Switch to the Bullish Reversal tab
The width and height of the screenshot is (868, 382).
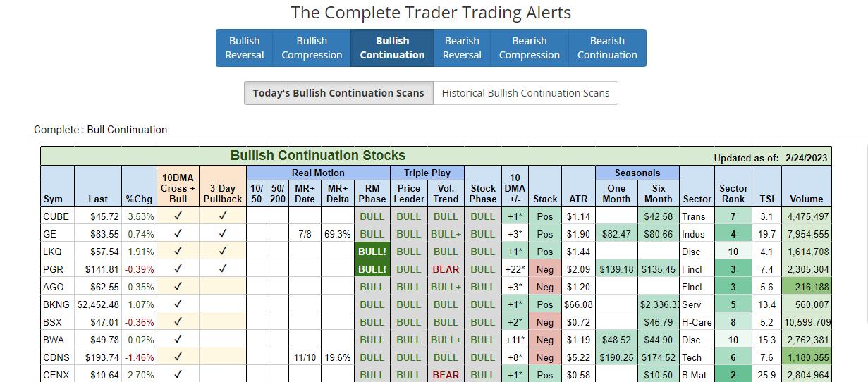click(x=245, y=48)
